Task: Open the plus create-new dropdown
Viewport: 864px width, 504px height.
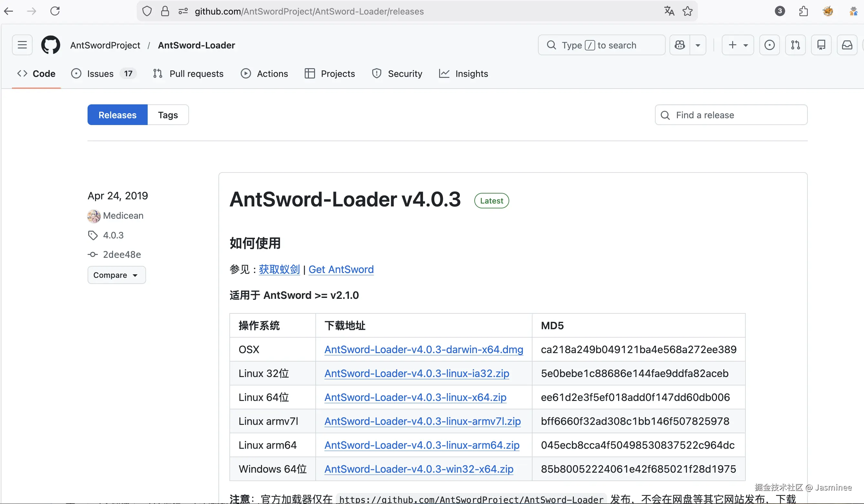Action: pyautogui.click(x=737, y=45)
